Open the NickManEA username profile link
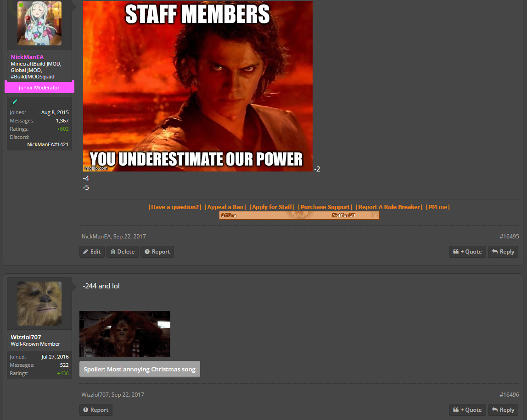The height and width of the screenshot is (420, 527). point(28,57)
